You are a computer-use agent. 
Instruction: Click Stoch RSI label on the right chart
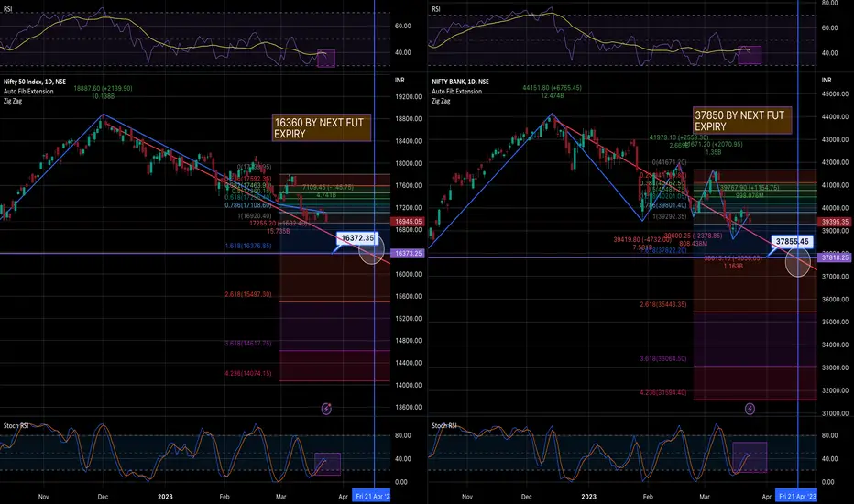click(444, 425)
